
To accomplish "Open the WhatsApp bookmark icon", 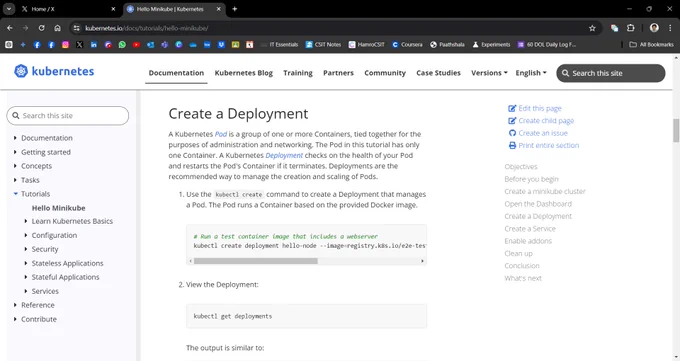I will (122, 45).
